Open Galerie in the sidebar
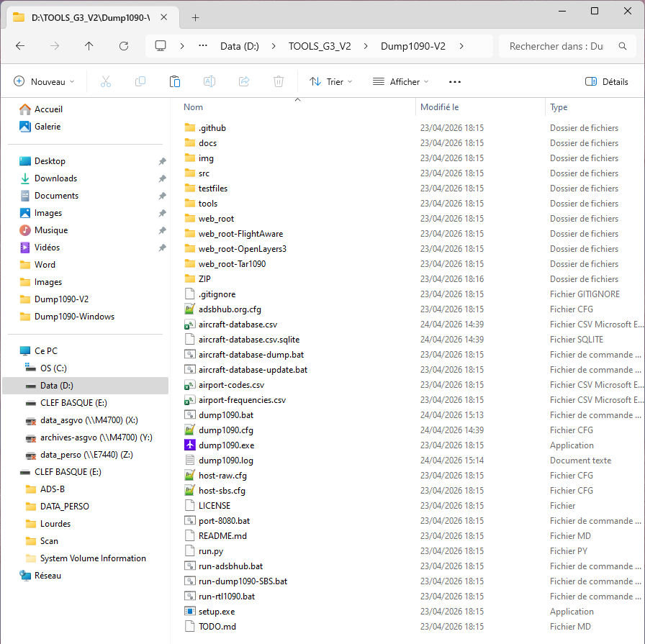This screenshot has height=644, width=645. (40, 127)
